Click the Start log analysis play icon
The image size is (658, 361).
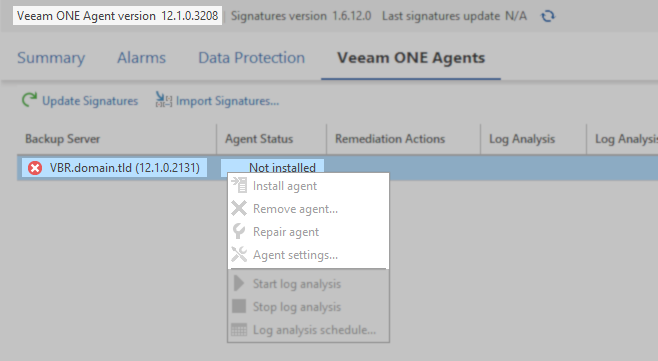pyautogui.click(x=239, y=283)
